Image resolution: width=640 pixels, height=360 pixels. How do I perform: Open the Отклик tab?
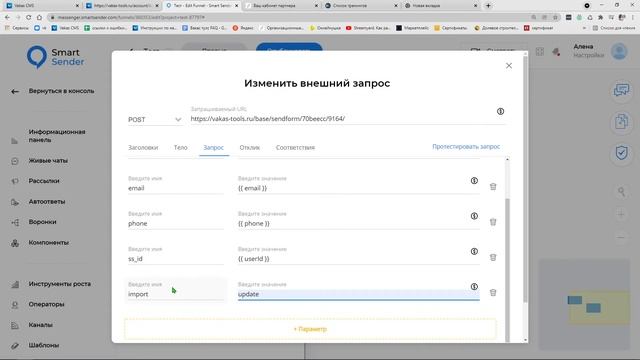click(249, 147)
